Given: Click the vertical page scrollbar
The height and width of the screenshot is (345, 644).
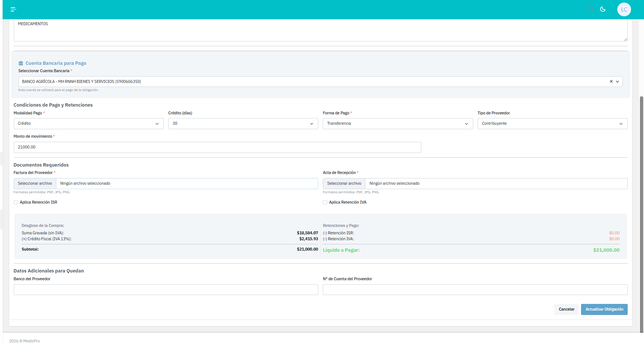Looking at the screenshot, I should click(x=641, y=215).
